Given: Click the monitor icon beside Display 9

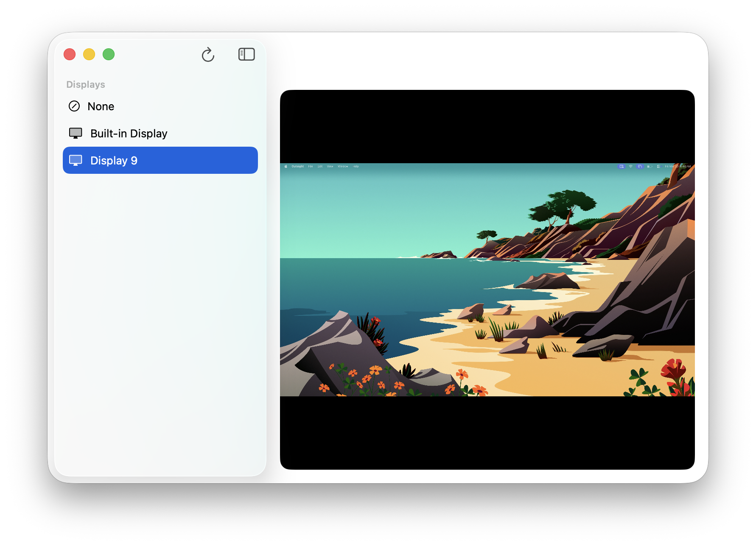Looking at the screenshot, I should 76,160.
